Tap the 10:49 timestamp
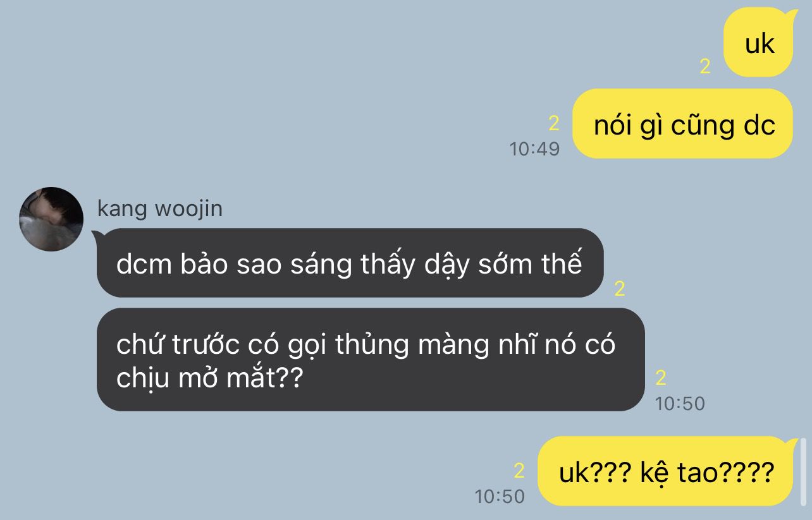The image size is (812, 520). [534, 149]
